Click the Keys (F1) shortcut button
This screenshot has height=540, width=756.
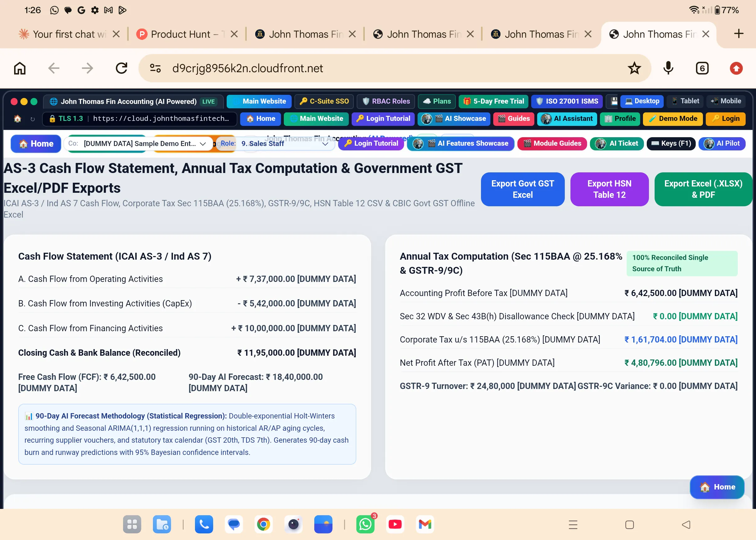pyautogui.click(x=671, y=144)
